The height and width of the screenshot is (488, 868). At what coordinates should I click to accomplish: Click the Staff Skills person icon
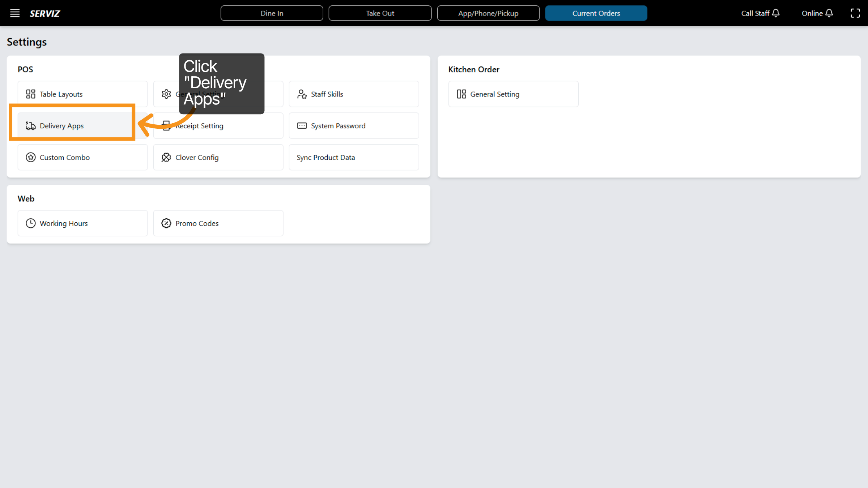click(302, 94)
